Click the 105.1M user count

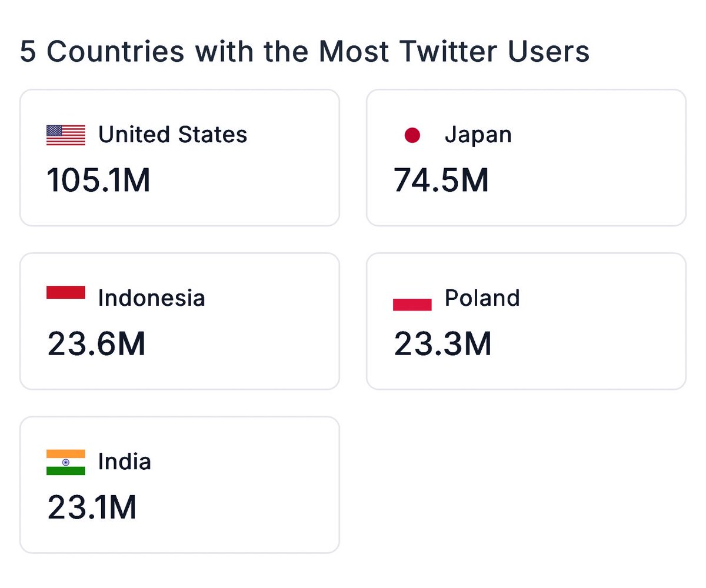click(x=98, y=180)
